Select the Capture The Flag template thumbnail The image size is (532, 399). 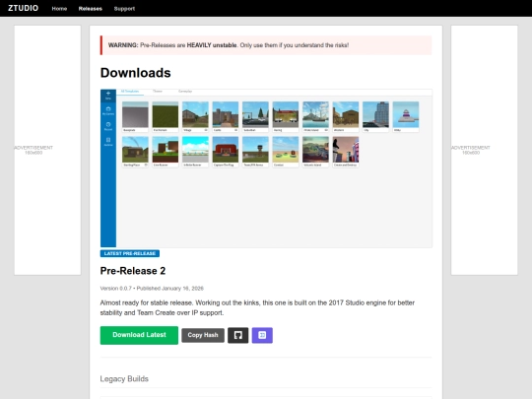point(226,152)
